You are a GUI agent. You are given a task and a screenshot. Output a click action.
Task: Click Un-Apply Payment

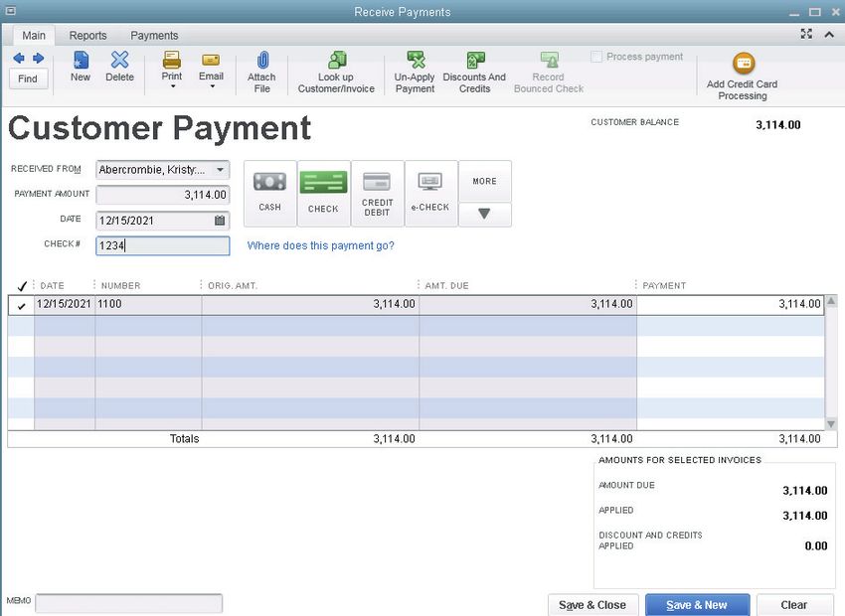pyautogui.click(x=415, y=73)
